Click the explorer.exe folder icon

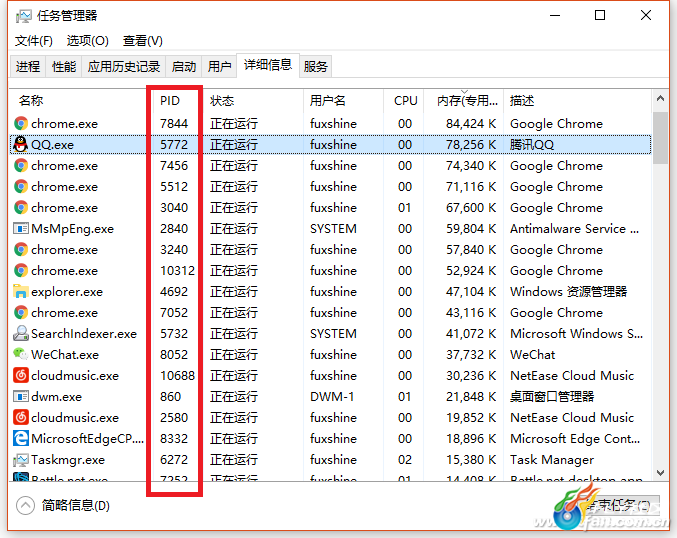point(21,291)
